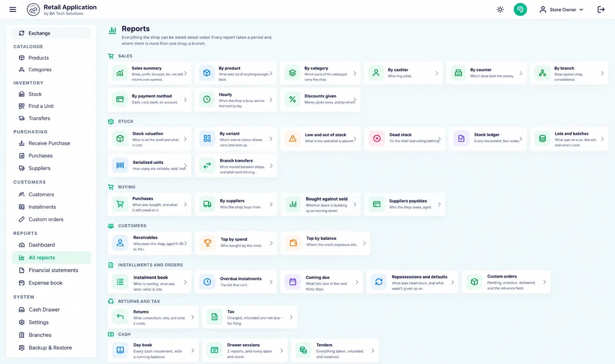Click the By branch network icon
Viewport: 615px width, 364px height.
542,73
